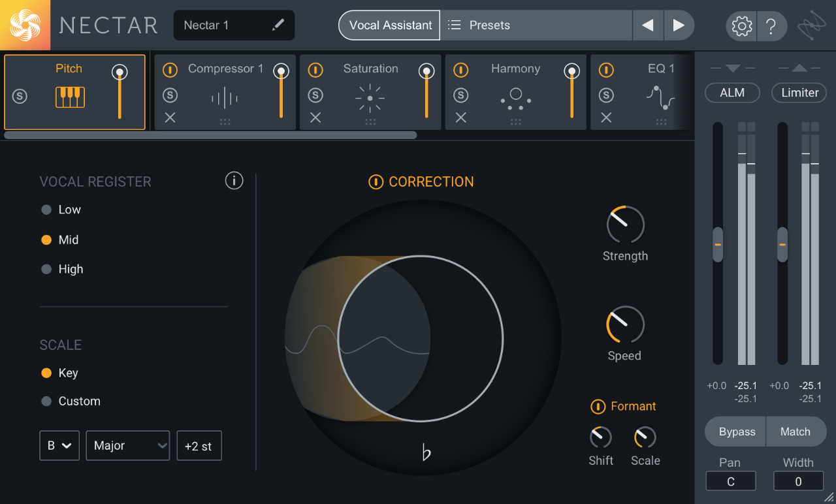
Task: Select the Pitch module keyboard icon
Action: (x=69, y=97)
